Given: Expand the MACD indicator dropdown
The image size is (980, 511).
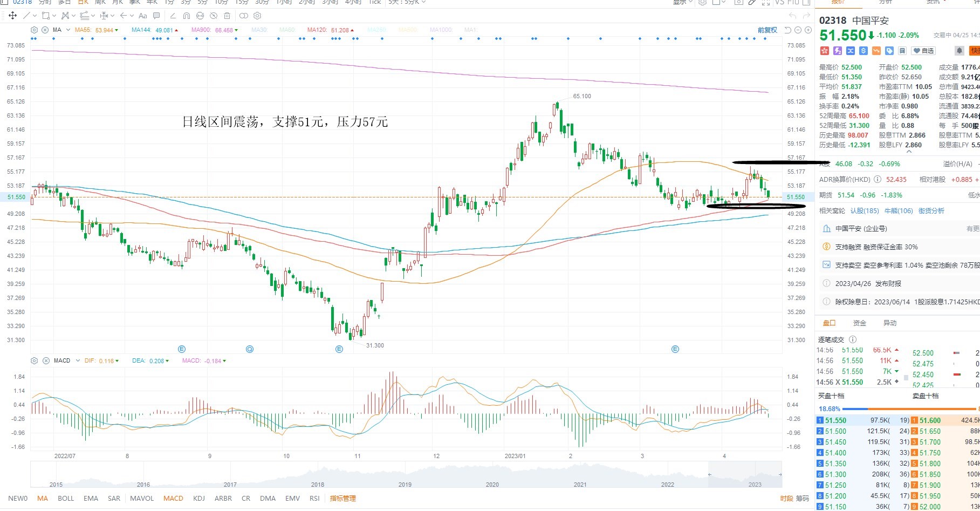Looking at the screenshot, I should [x=78, y=360].
